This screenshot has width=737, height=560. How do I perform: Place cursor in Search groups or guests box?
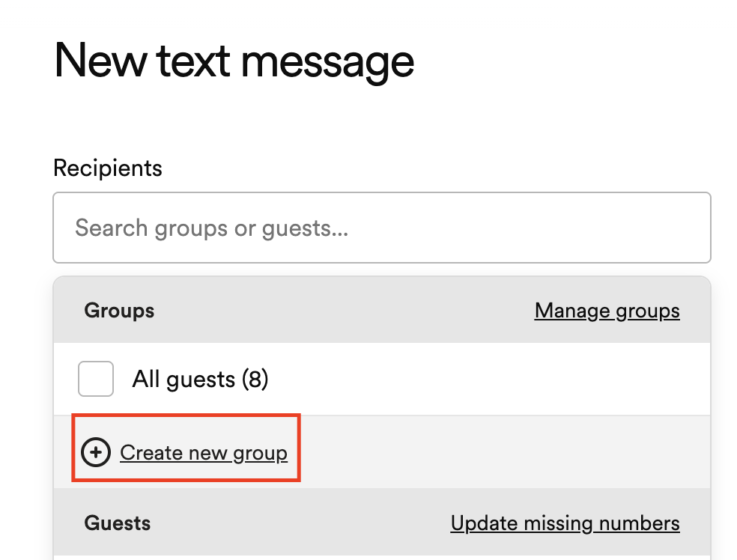[x=381, y=228]
